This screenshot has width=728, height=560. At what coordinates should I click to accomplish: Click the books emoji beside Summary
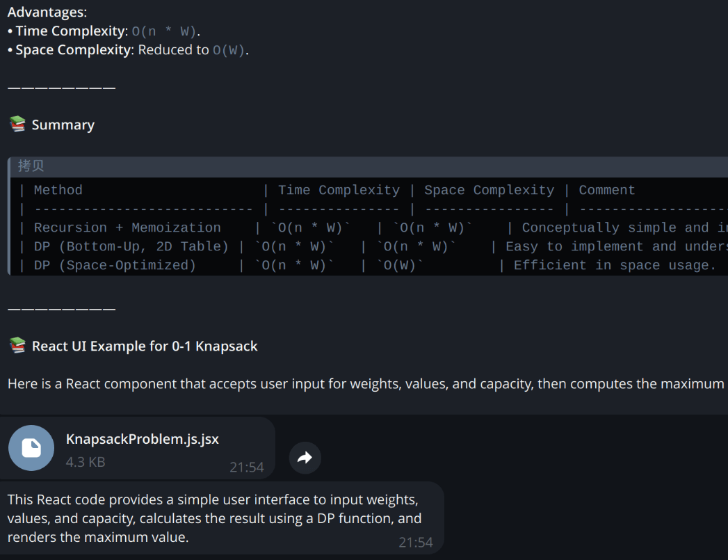point(17,124)
